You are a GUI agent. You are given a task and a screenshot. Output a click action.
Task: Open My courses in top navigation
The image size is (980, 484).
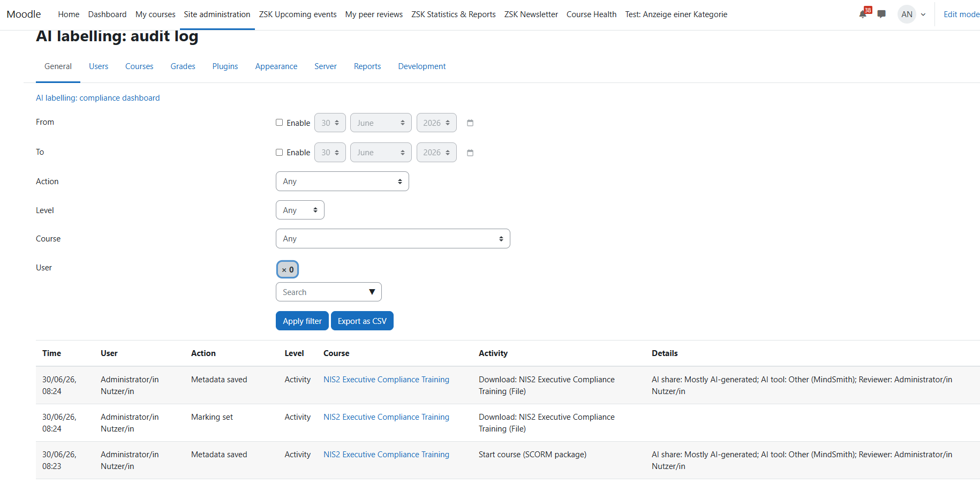tap(155, 14)
